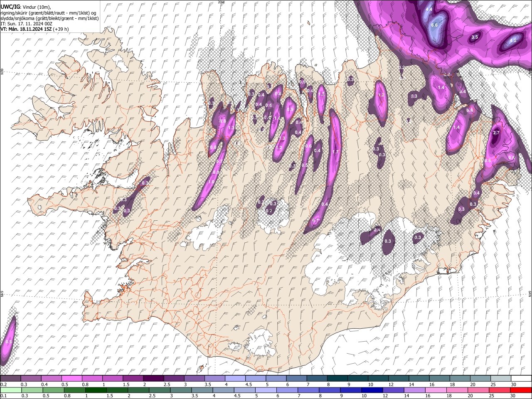Image resolution: width=532 pixels, height=399 pixels.
Task: Click the 0.1 label in the bottom legend row
Action: click(x=3, y=396)
